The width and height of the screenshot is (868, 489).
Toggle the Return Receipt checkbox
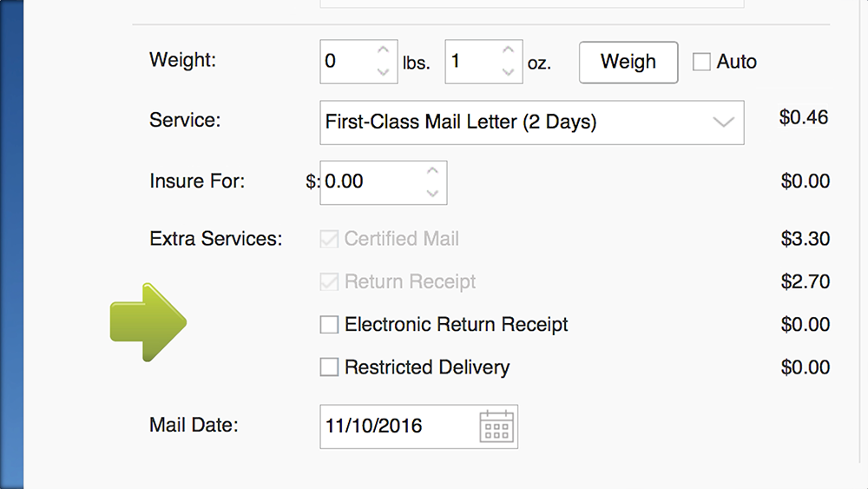(329, 281)
